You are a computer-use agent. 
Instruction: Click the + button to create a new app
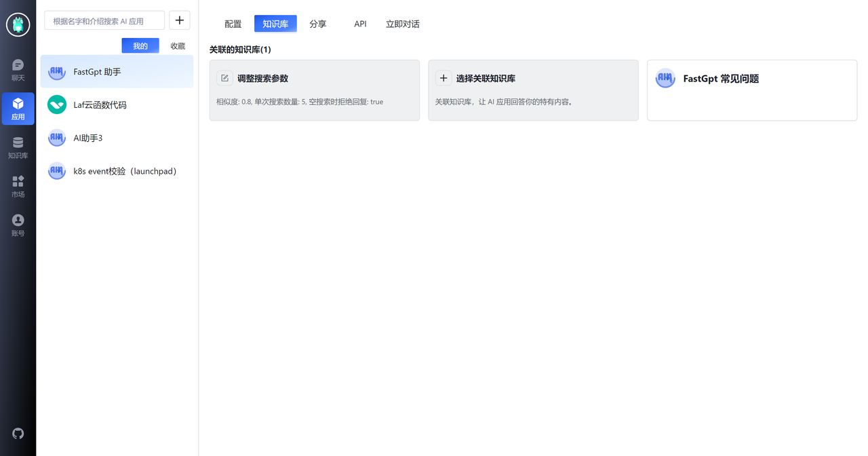[179, 20]
